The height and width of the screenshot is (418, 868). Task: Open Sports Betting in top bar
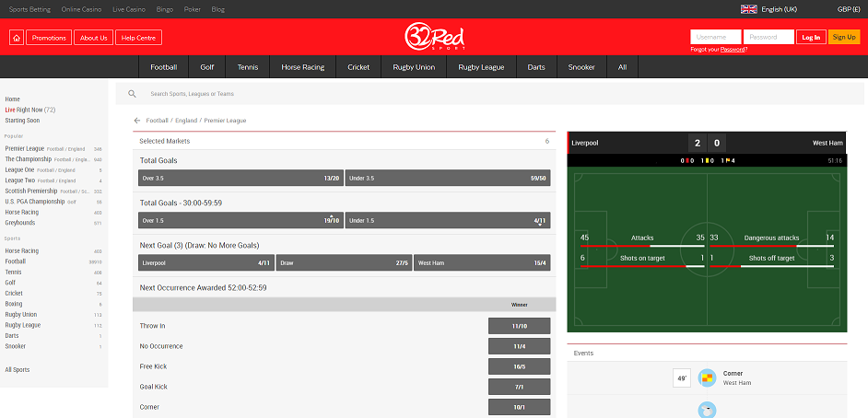pyautogui.click(x=29, y=9)
